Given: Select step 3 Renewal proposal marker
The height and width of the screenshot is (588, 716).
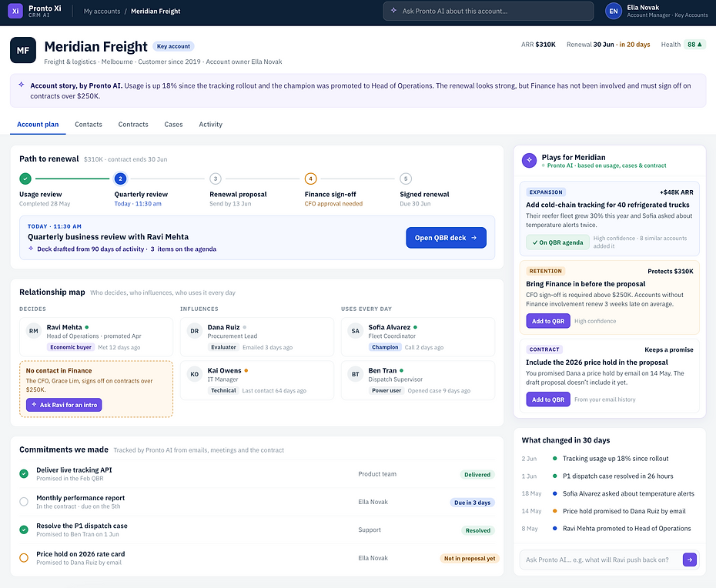Looking at the screenshot, I should click(216, 179).
